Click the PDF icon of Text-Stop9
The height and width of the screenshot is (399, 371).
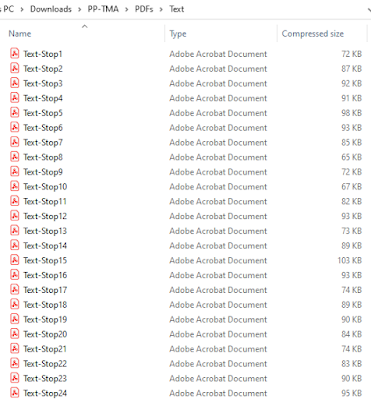(14, 171)
